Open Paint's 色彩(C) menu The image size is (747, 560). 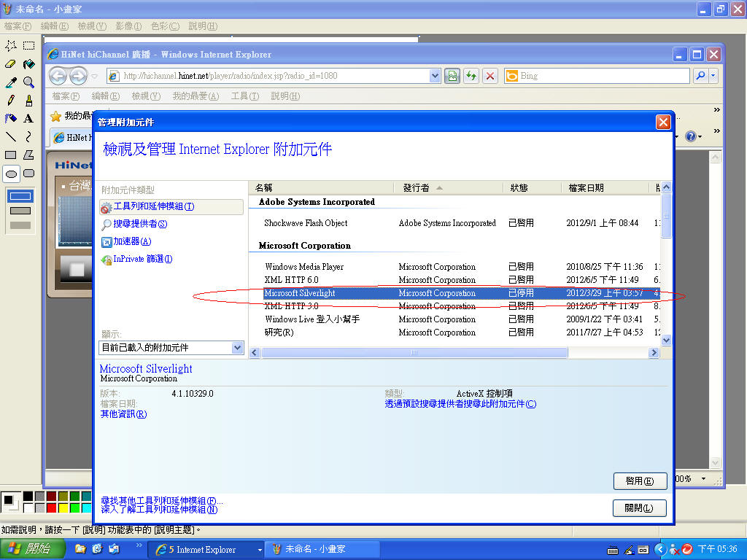click(x=165, y=26)
